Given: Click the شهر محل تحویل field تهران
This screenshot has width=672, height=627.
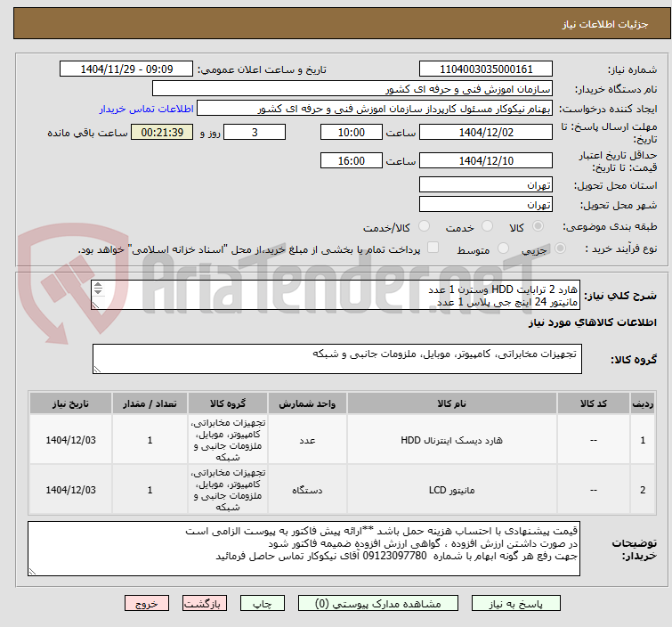Looking at the screenshot, I should 486,204.
